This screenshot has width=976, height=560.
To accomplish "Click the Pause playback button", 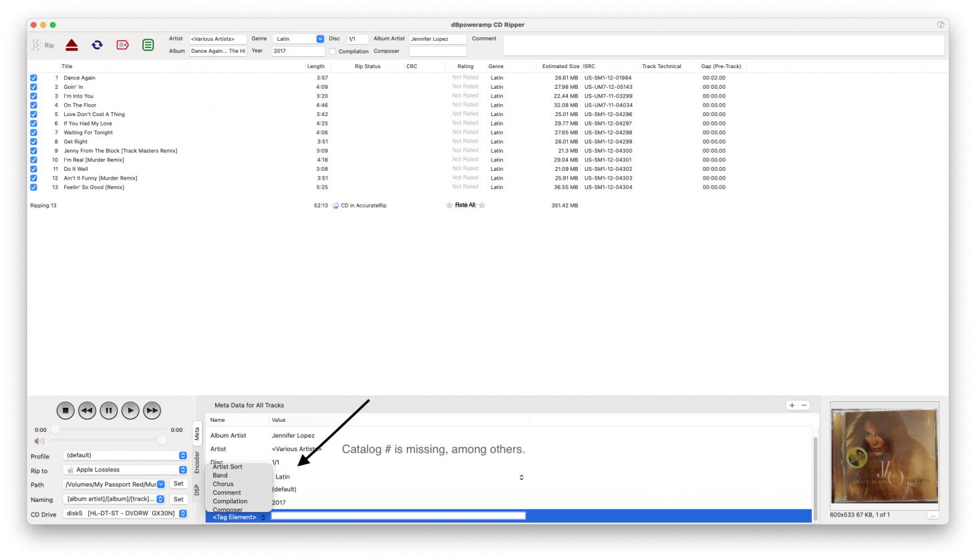I will (108, 410).
